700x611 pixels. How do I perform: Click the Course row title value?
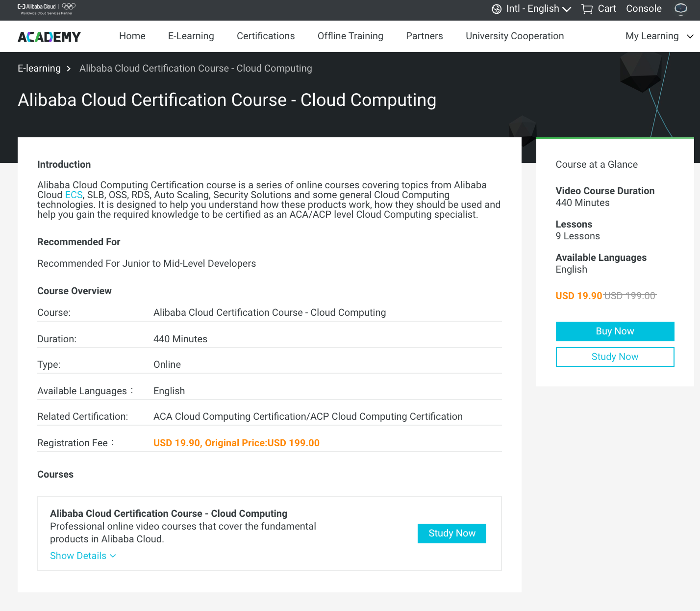pyautogui.click(x=270, y=312)
